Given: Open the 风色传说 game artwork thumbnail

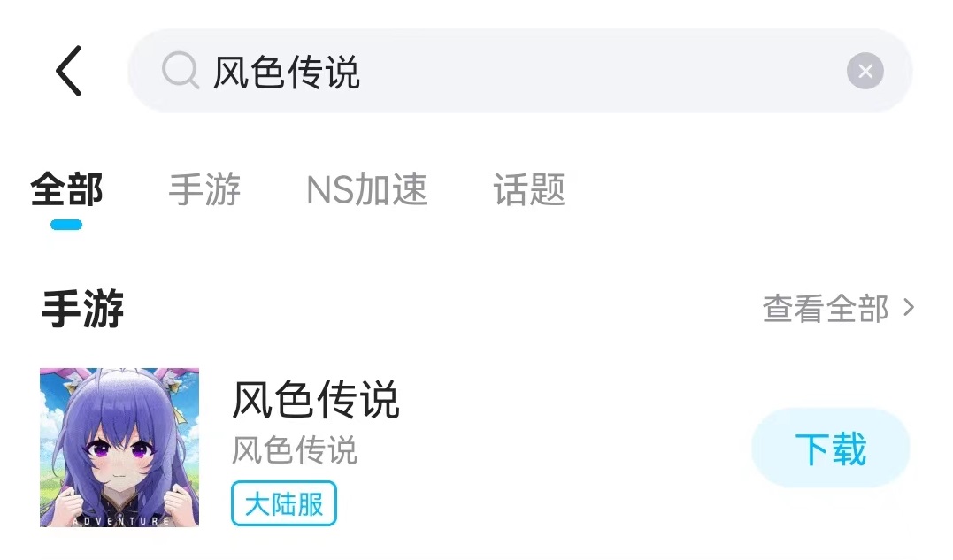Looking at the screenshot, I should click(119, 448).
